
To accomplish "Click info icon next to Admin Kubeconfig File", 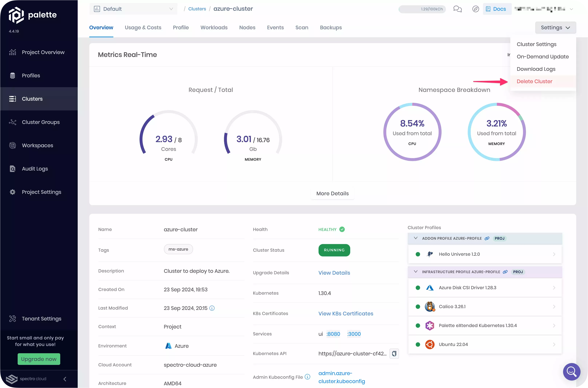I will click(x=307, y=377).
